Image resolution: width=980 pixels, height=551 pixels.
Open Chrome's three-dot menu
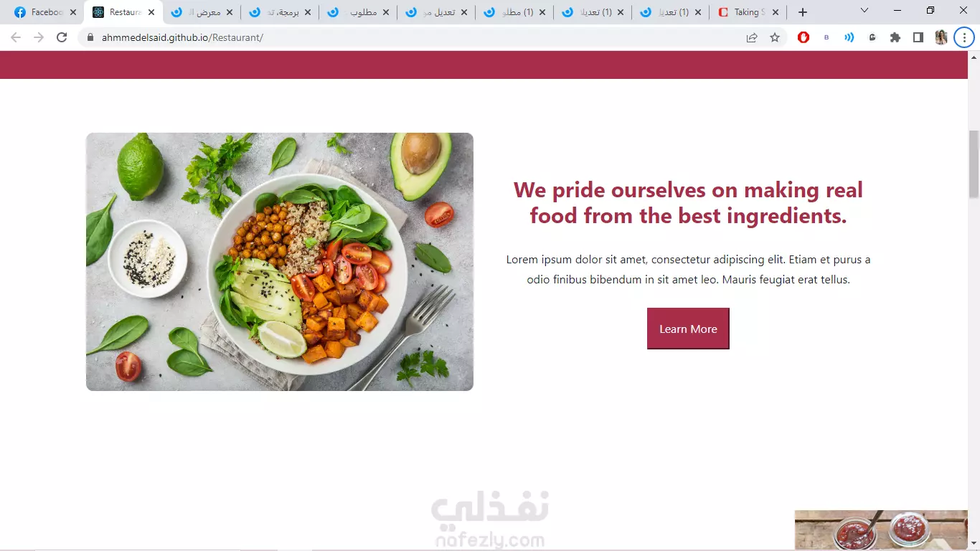click(964, 37)
